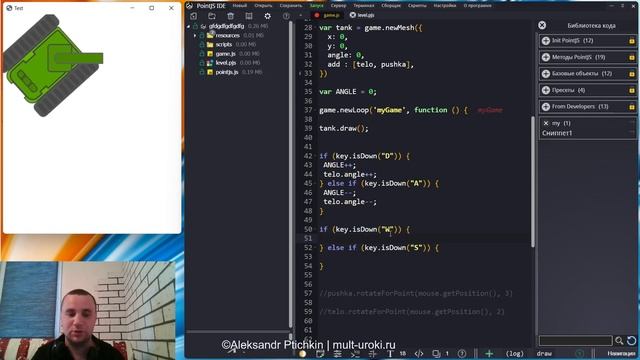Image resolution: width=640 pixels, height=360 pixels.
Task: Click the theme circle icon in status bar
Action: [302, 353]
